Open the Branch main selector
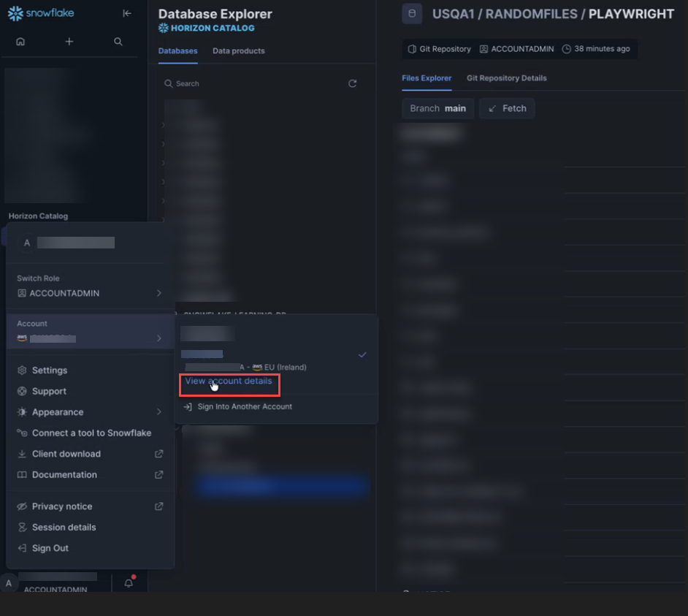Image resolution: width=688 pixels, height=616 pixels. (437, 108)
